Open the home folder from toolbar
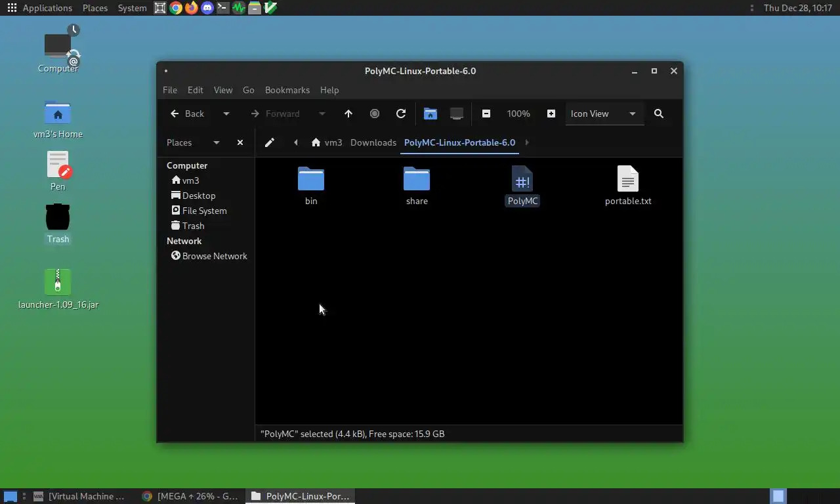840x504 pixels. point(430,114)
